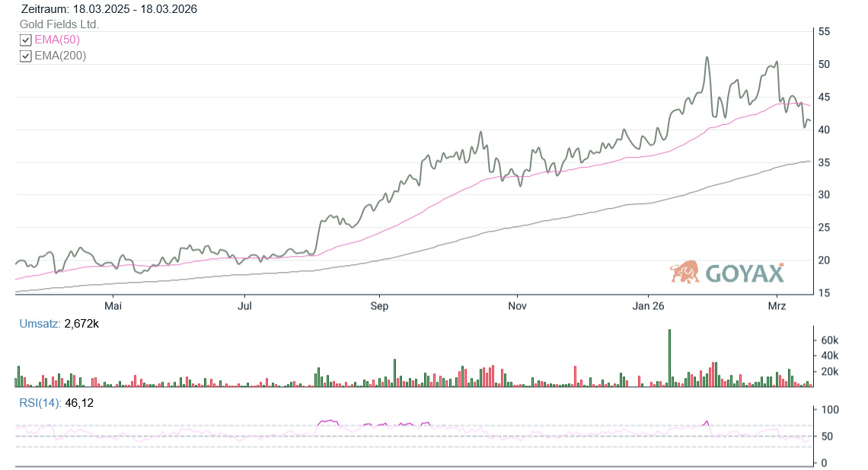Image resolution: width=868 pixels, height=470 pixels.
Task: Uncheck the EMA(200) indicator checkbox
Action: tap(25, 56)
